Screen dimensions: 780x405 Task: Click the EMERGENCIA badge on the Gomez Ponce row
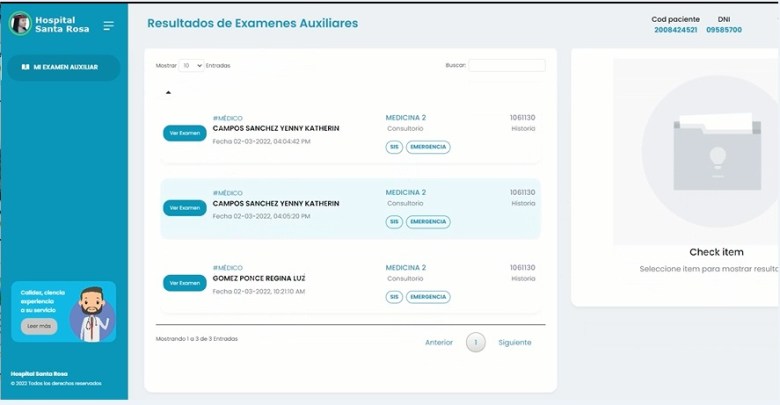[428, 297]
